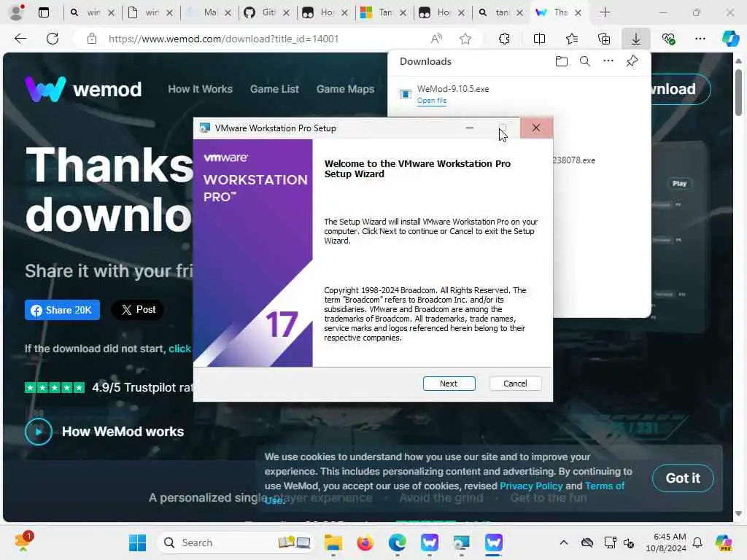Add a new browser tab

(x=605, y=12)
